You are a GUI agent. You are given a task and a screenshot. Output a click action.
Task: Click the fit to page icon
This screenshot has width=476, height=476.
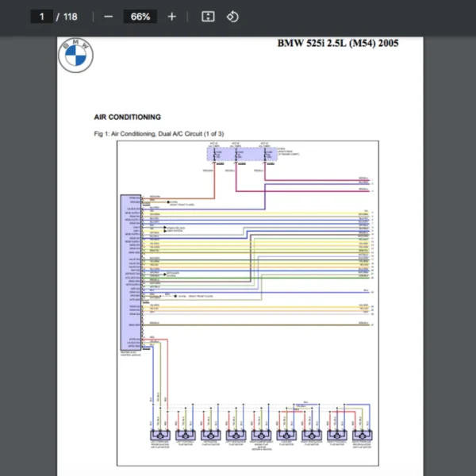click(x=208, y=17)
